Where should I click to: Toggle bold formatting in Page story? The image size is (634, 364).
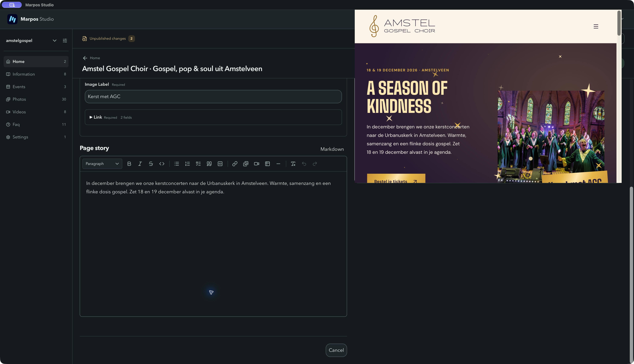pos(129,164)
